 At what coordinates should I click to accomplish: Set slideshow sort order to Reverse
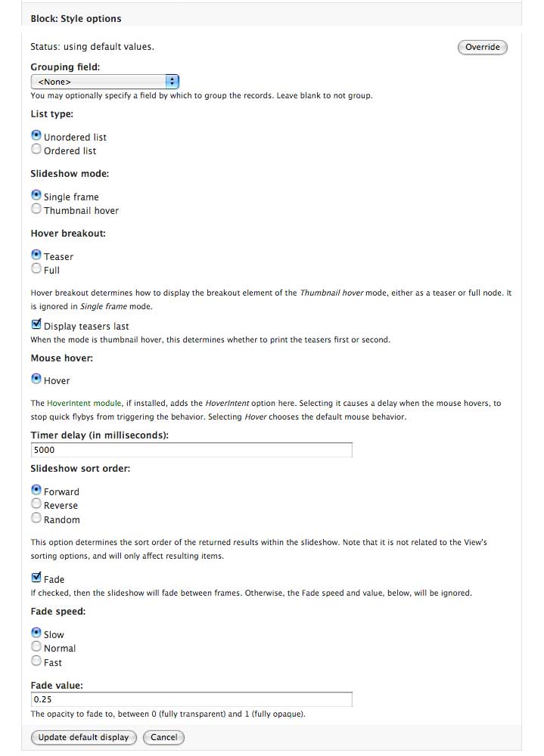click(36, 504)
